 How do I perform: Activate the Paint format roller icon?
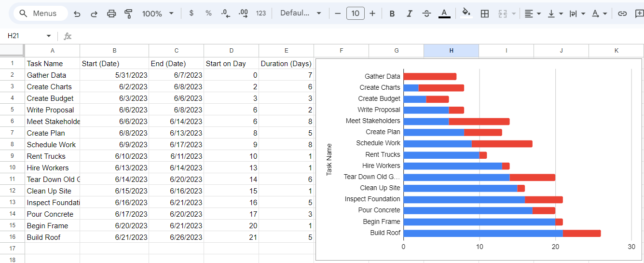(x=128, y=14)
